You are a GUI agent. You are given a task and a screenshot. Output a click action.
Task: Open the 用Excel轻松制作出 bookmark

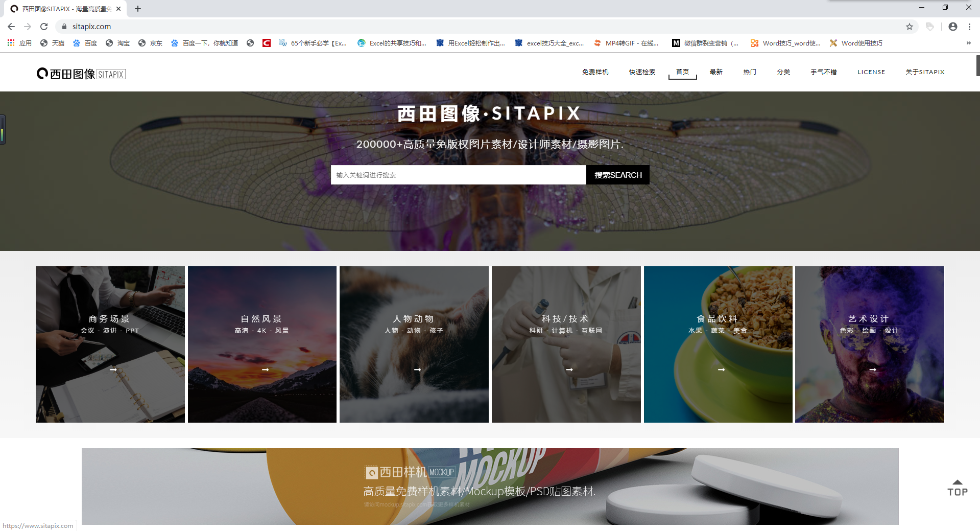click(x=471, y=43)
